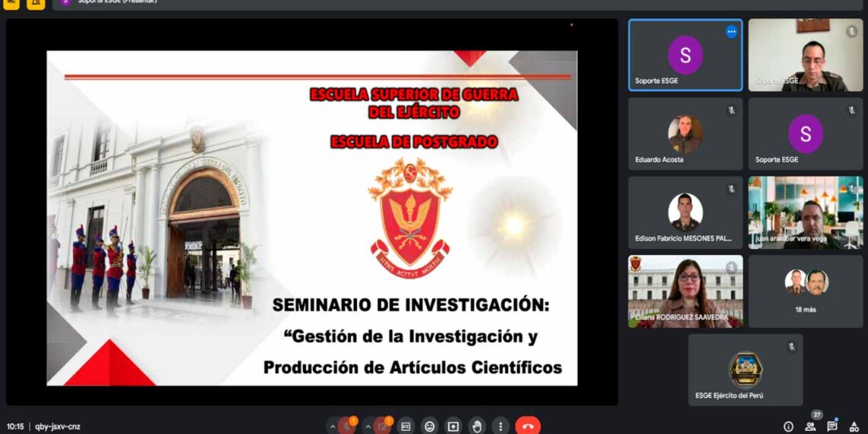Open the three-dot more options menu
Screen dimensions: 868x434
pyautogui.click(x=501, y=426)
